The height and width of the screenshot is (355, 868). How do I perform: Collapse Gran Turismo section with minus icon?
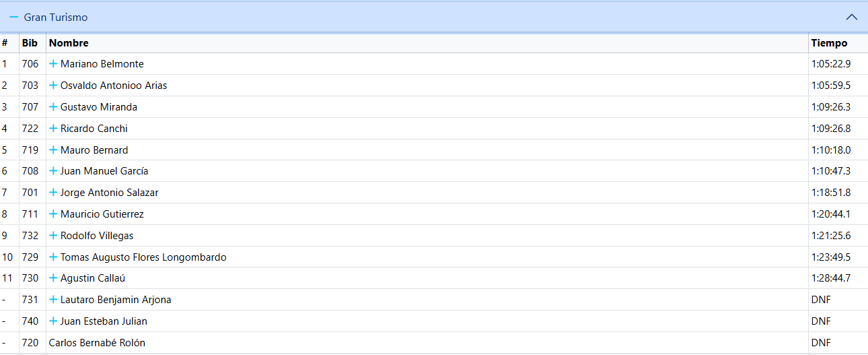(14, 18)
